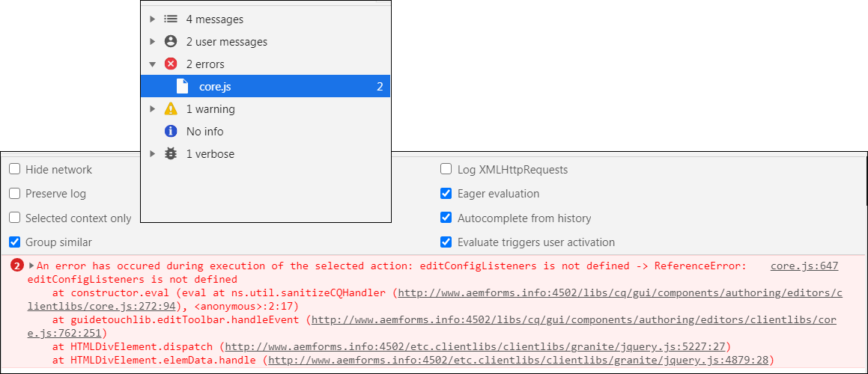Uncheck Eager evaluation

[446, 194]
